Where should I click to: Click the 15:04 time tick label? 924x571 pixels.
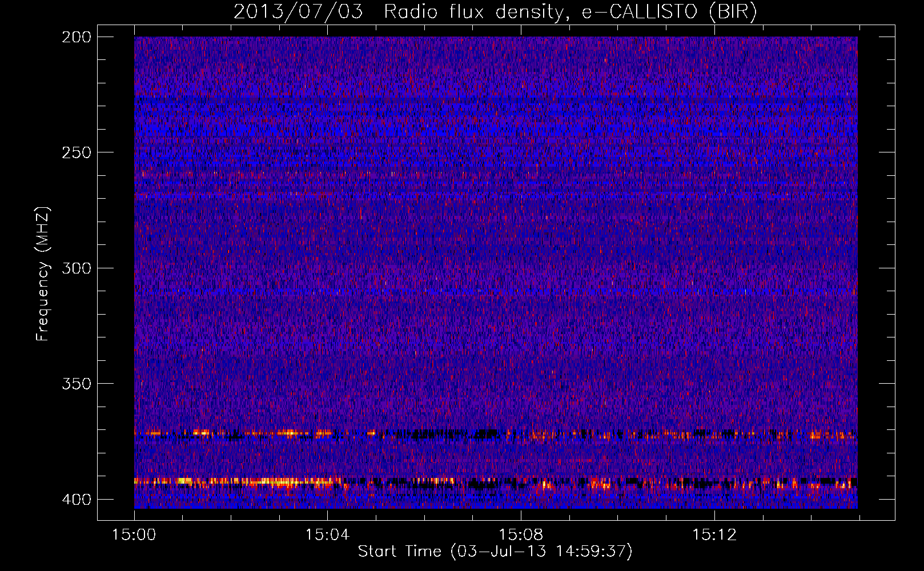click(327, 535)
